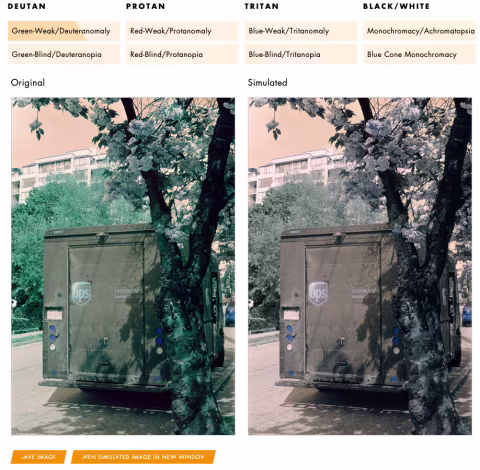Viewport: 480px width, 470px height.
Task: Open simulated image in new window
Action: click(x=143, y=457)
